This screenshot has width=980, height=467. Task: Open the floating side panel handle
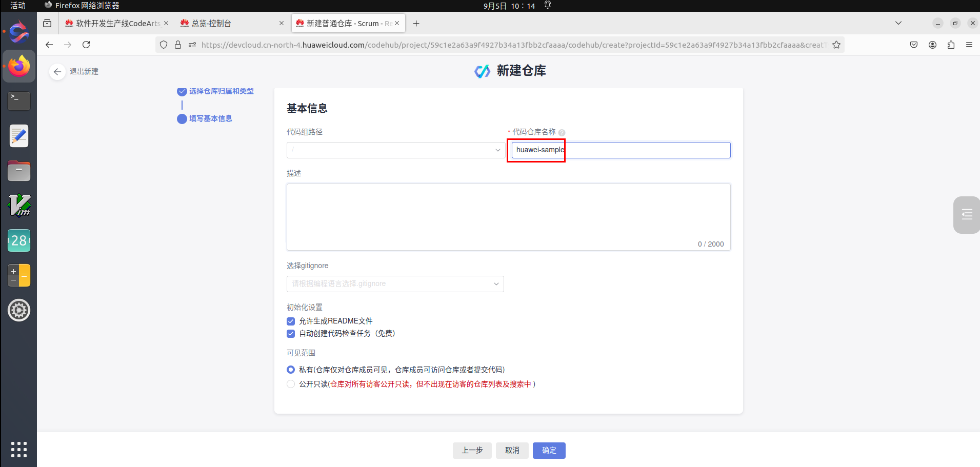point(967,215)
